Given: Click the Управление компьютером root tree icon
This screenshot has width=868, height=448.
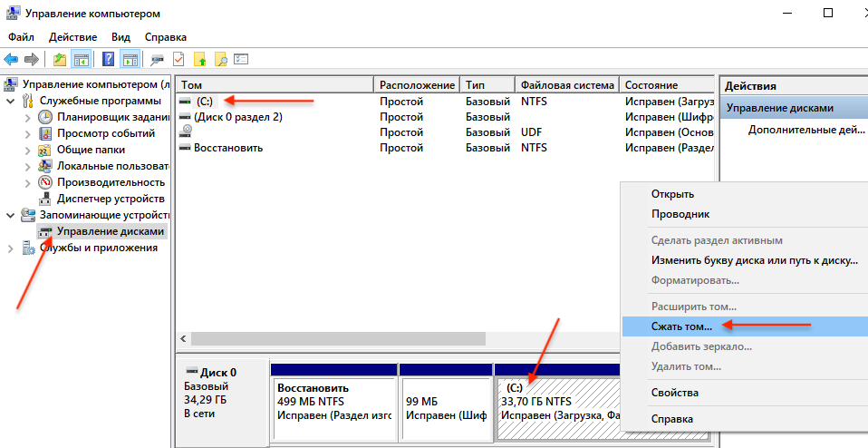Looking at the screenshot, I should (11, 84).
